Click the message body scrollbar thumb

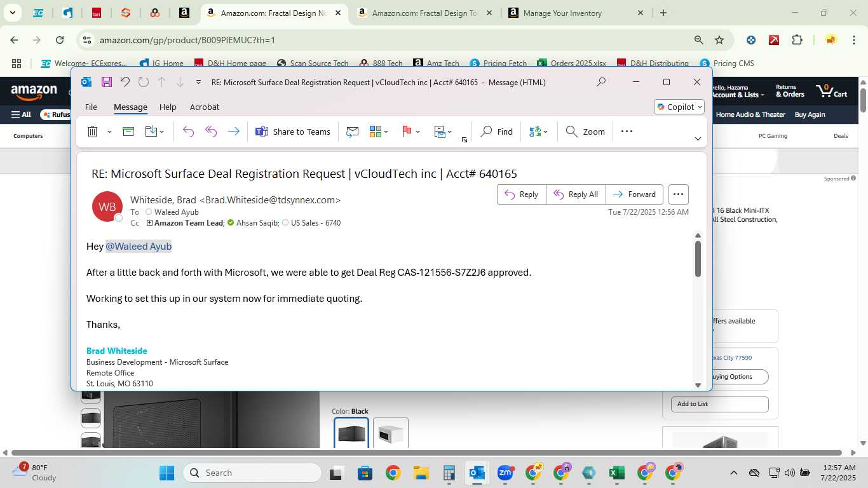tap(698, 259)
